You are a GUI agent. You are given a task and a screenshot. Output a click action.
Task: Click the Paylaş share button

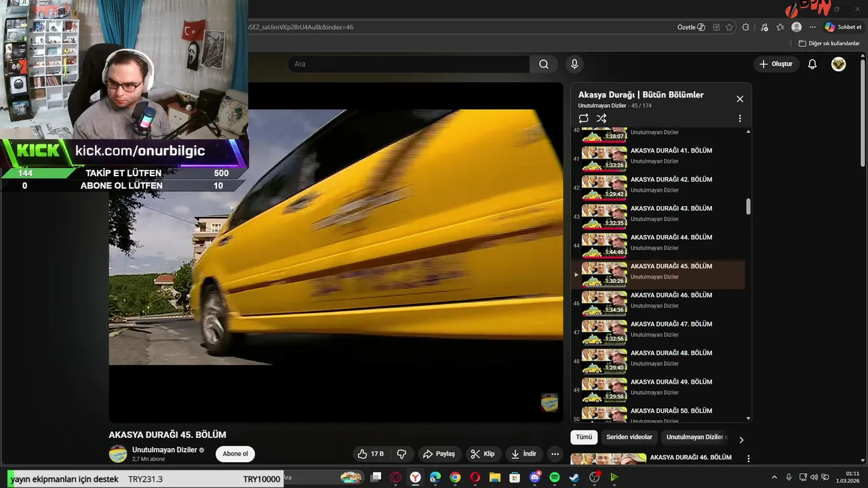coord(439,454)
